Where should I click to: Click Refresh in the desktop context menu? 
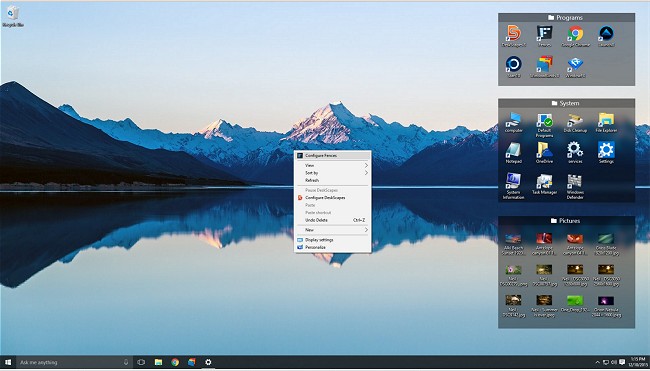(x=332, y=180)
